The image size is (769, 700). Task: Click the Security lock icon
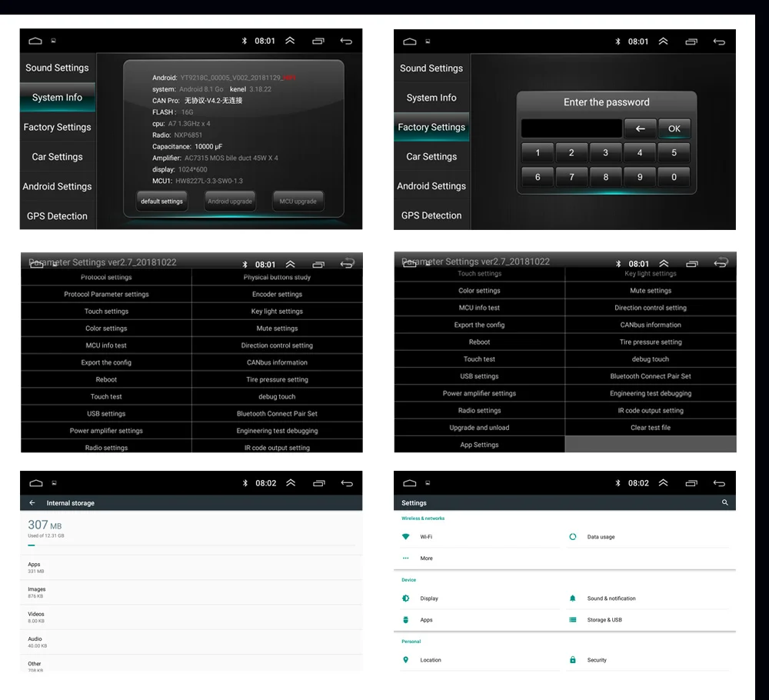tap(572, 660)
